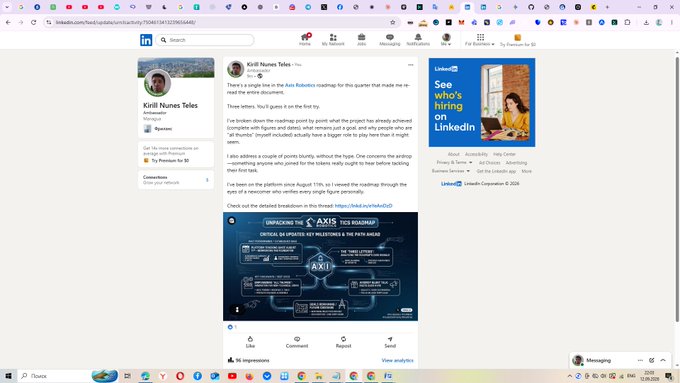Open YouTube icon in the taskbar
Viewport: 680px width, 383px height.
[232, 376]
